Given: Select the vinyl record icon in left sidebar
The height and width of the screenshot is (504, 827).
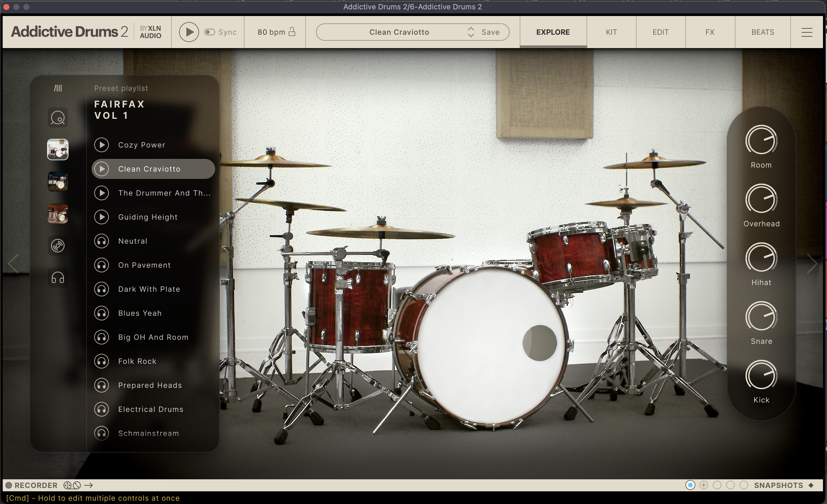Looking at the screenshot, I should click(58, 245).
